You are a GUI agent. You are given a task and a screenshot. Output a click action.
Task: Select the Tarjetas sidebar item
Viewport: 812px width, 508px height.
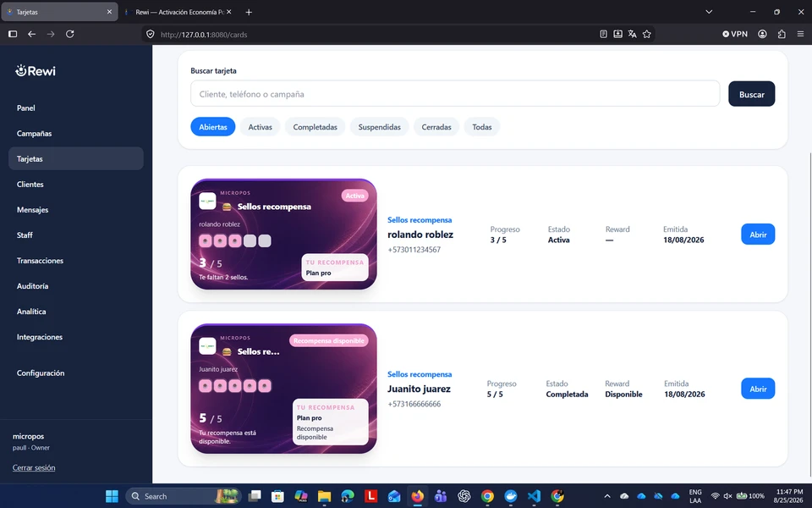[75, 158]
